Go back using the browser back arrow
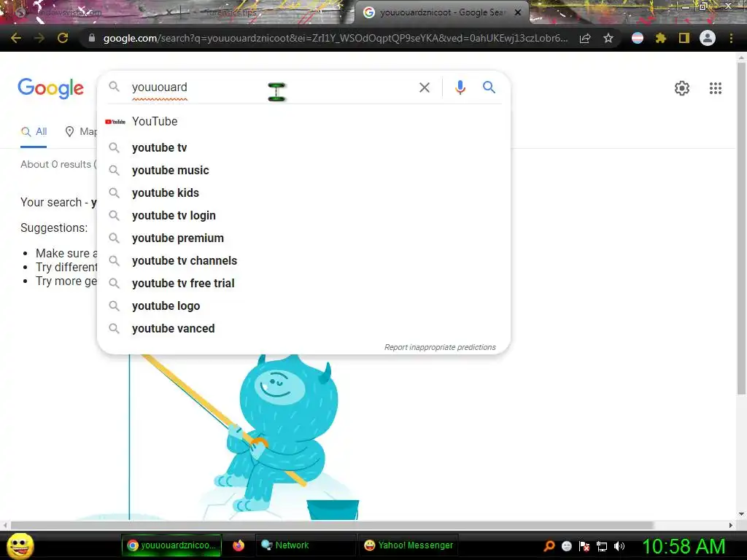747x560 pixels. click(x=16, y=38)
